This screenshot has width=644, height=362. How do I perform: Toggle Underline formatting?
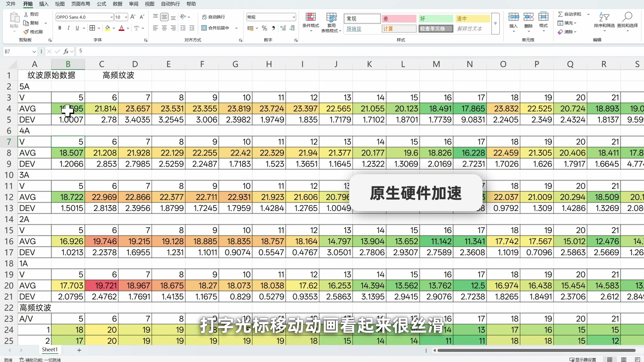(77, 28)
